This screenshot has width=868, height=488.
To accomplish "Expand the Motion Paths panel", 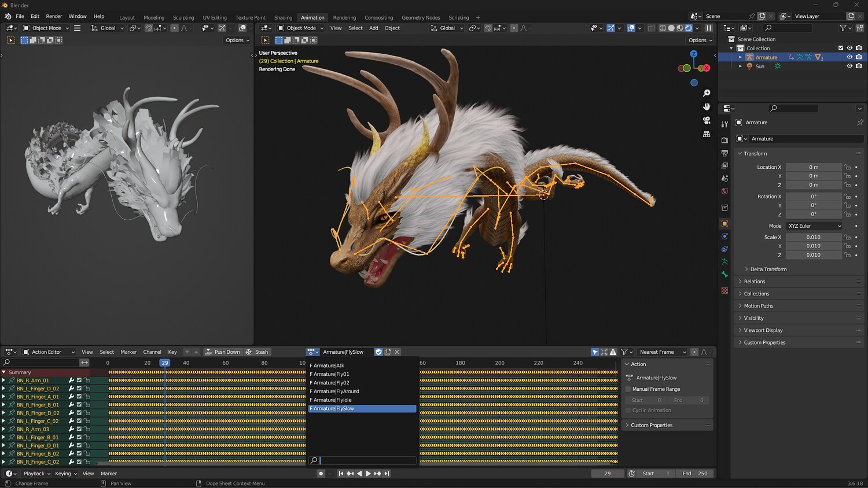I will [x=758, y=306].
